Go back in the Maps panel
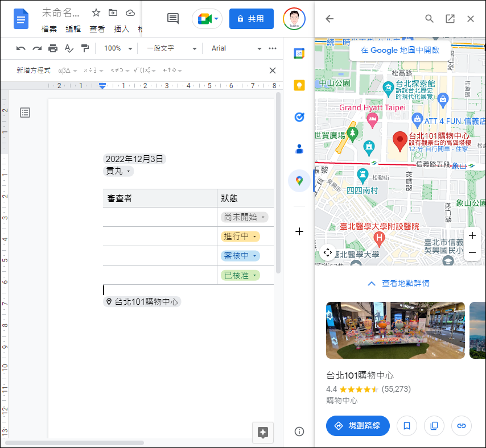486x448 pixels. pyautogui.click(x=330, y=19)
